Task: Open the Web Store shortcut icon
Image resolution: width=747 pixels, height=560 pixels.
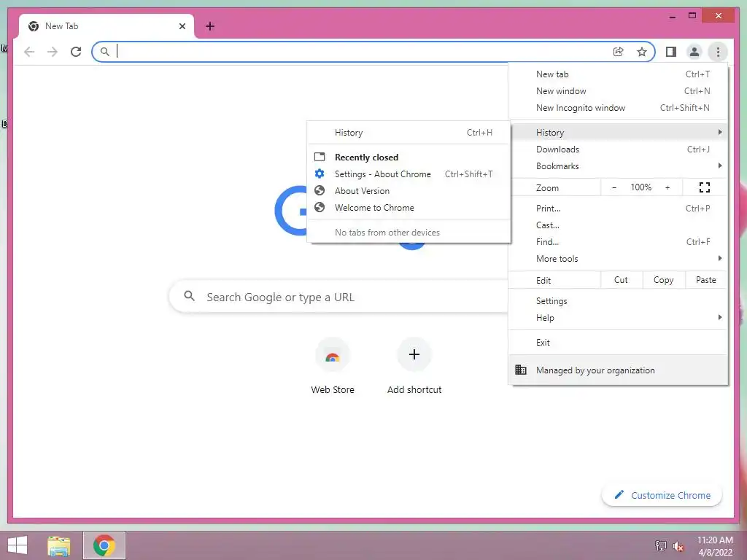Action: [x=333, y=355]
